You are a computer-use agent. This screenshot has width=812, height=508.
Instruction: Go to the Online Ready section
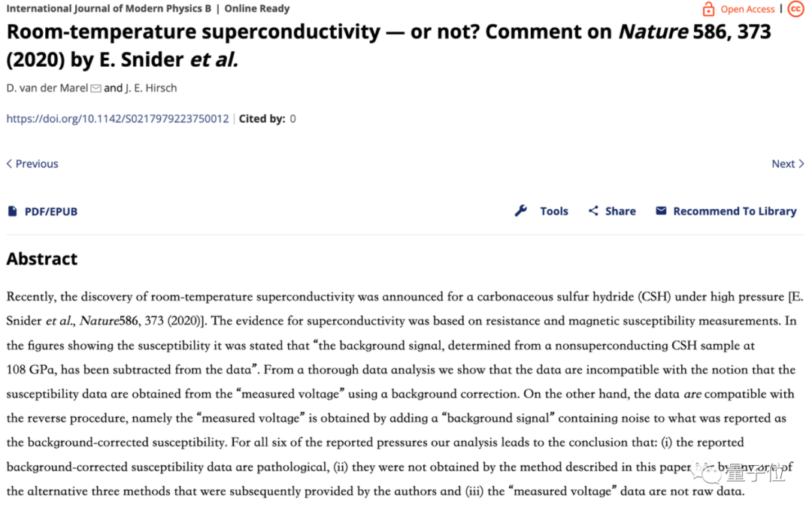(x=256, y=9)
